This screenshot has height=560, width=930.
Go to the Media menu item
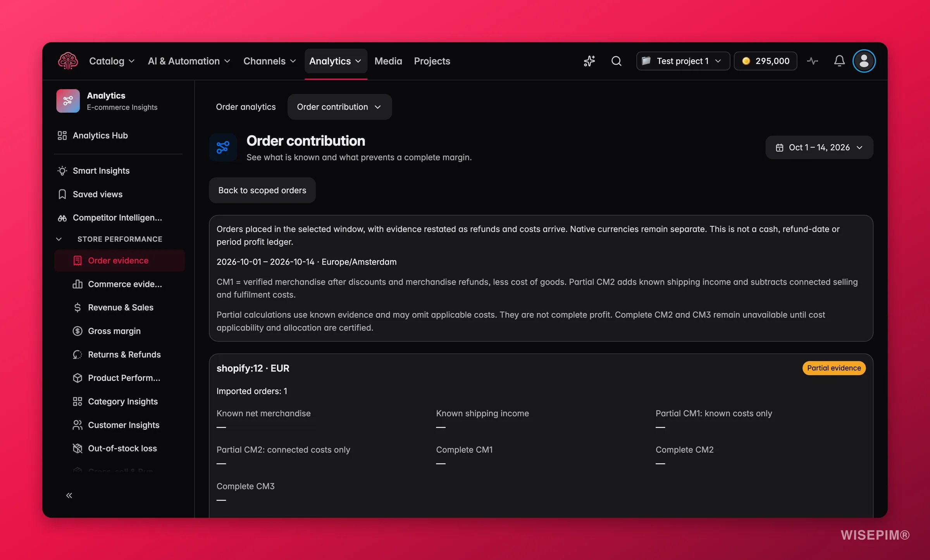[388, 61]
